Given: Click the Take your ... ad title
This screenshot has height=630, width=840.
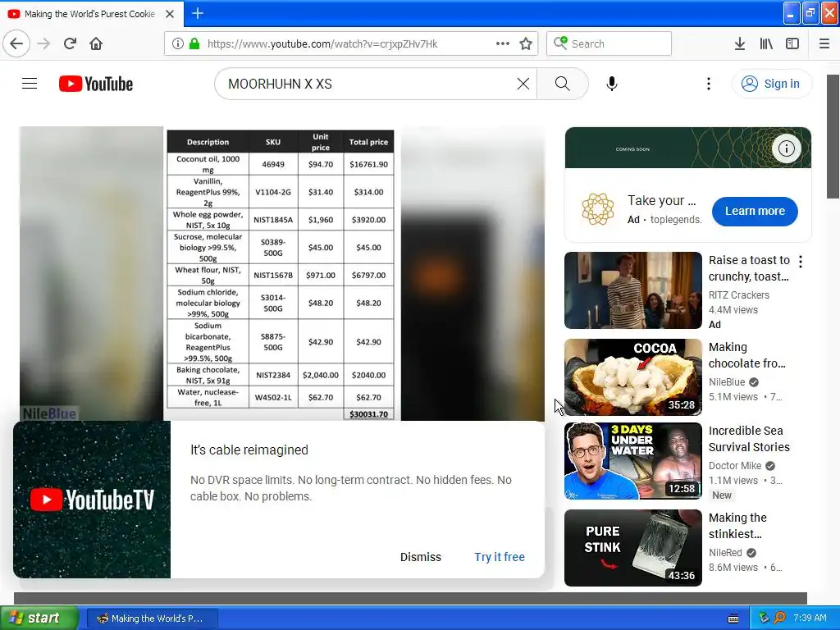Looking at the screenshot, I should coord(662,200).
